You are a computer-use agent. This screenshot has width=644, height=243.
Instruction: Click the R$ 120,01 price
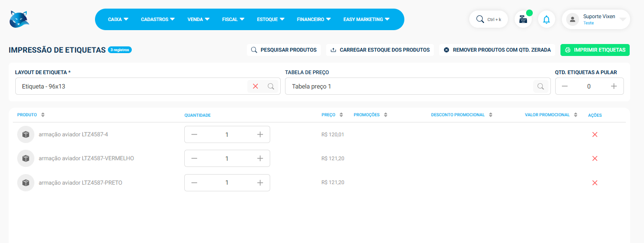pos(333,134)
